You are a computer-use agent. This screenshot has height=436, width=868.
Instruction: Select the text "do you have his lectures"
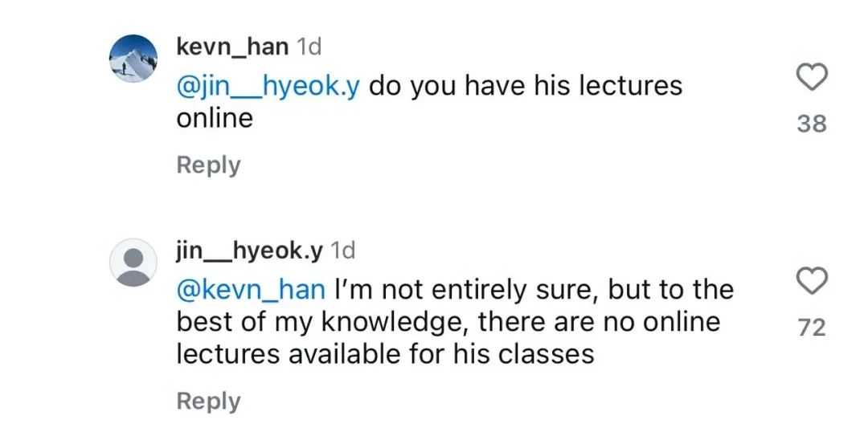click(x=526, y=85)
